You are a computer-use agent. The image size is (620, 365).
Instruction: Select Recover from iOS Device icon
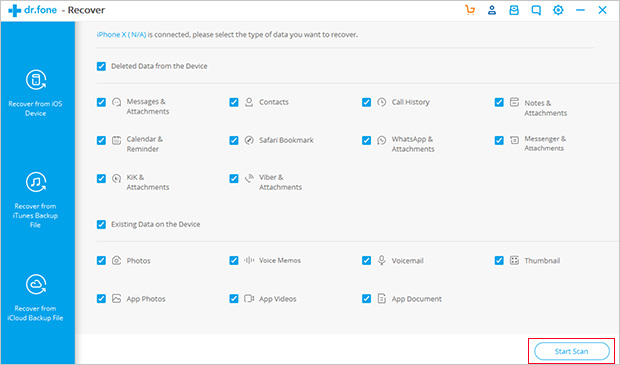(36, 80)
